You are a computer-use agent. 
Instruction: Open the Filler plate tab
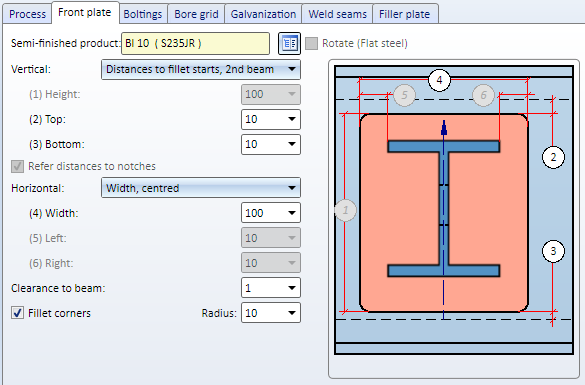pos(405,14)
